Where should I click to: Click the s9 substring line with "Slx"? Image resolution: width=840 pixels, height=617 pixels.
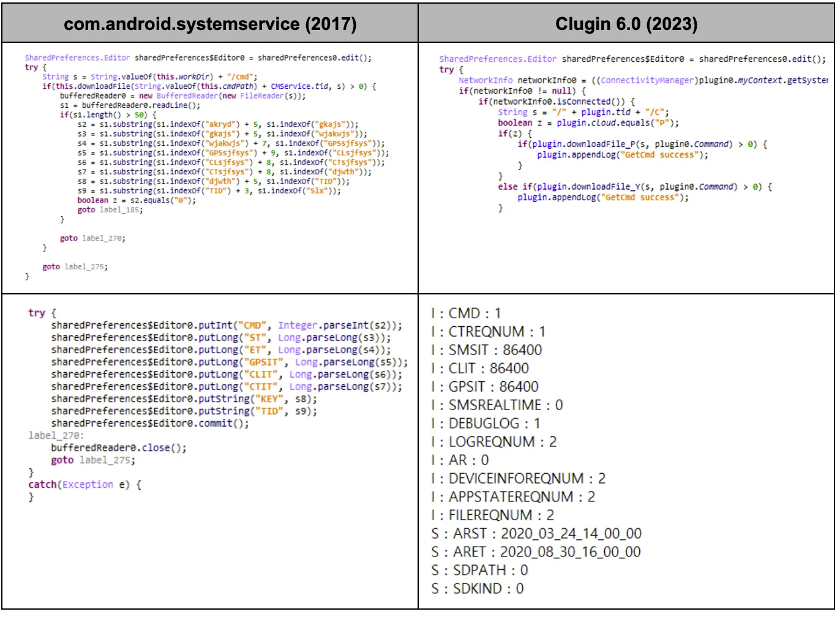click(209, 191)
